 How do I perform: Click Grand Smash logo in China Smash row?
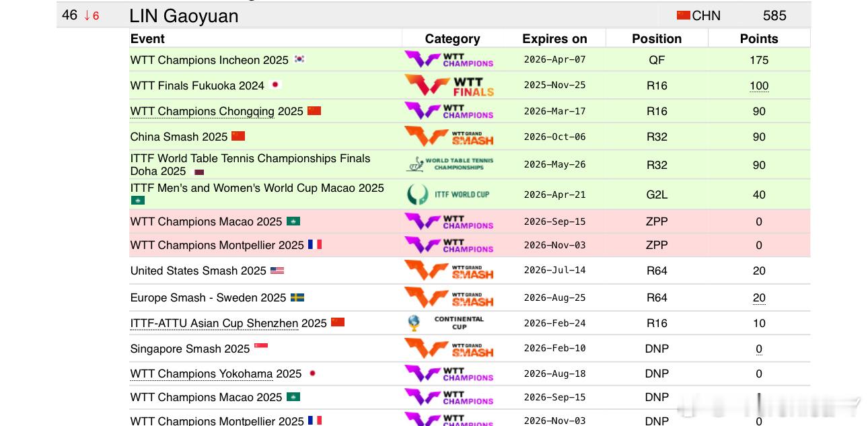(x=448, y=137)
